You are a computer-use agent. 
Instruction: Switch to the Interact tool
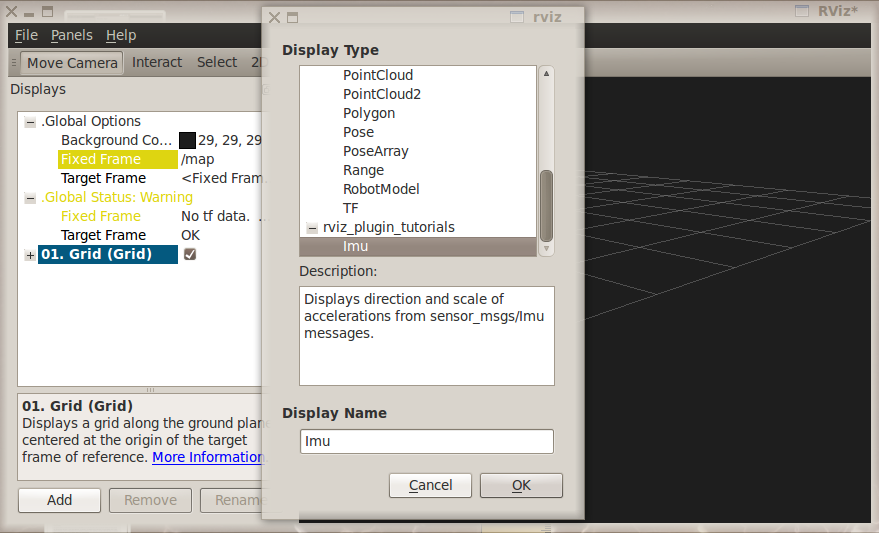tap(157, 62)
